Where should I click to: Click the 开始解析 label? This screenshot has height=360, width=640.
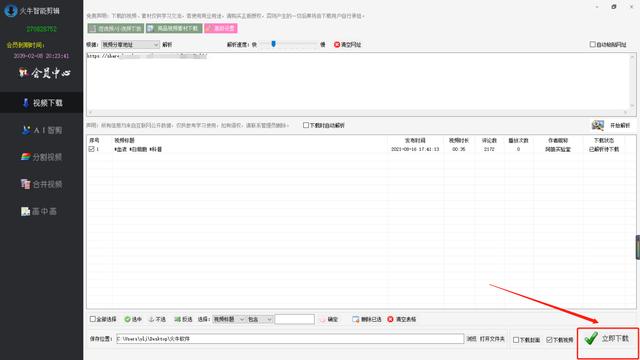tap(620, 125)
